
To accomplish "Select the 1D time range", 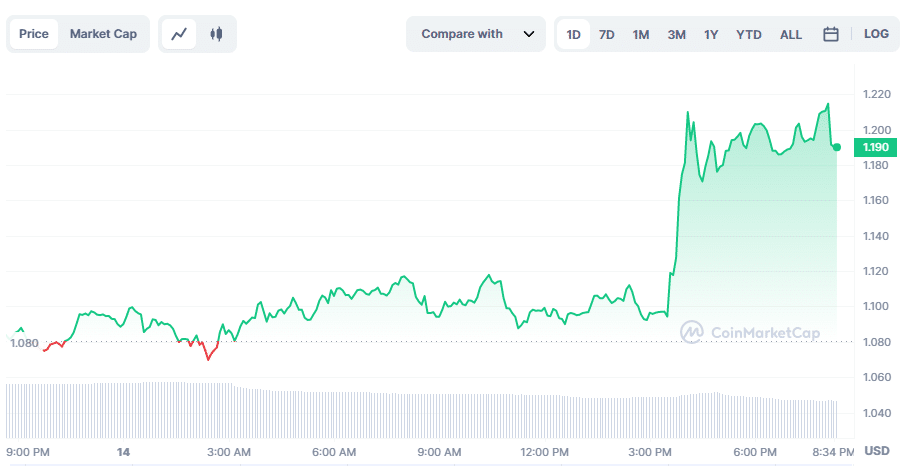I will pos(573,34).
